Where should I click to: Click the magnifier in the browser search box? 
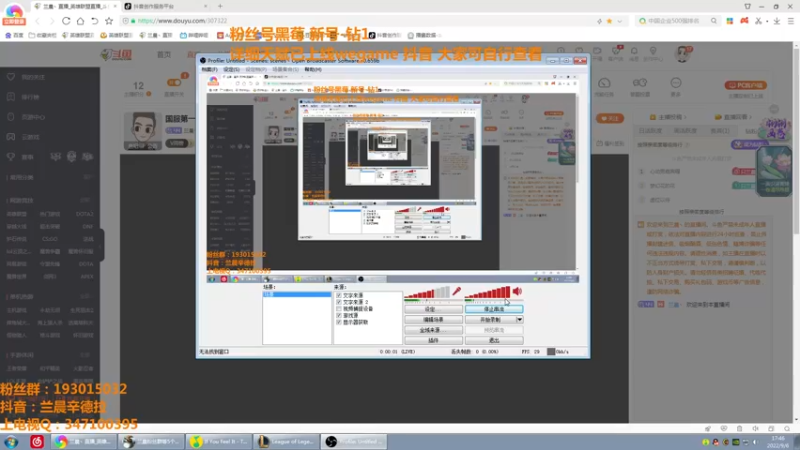[x=713, y=21]
